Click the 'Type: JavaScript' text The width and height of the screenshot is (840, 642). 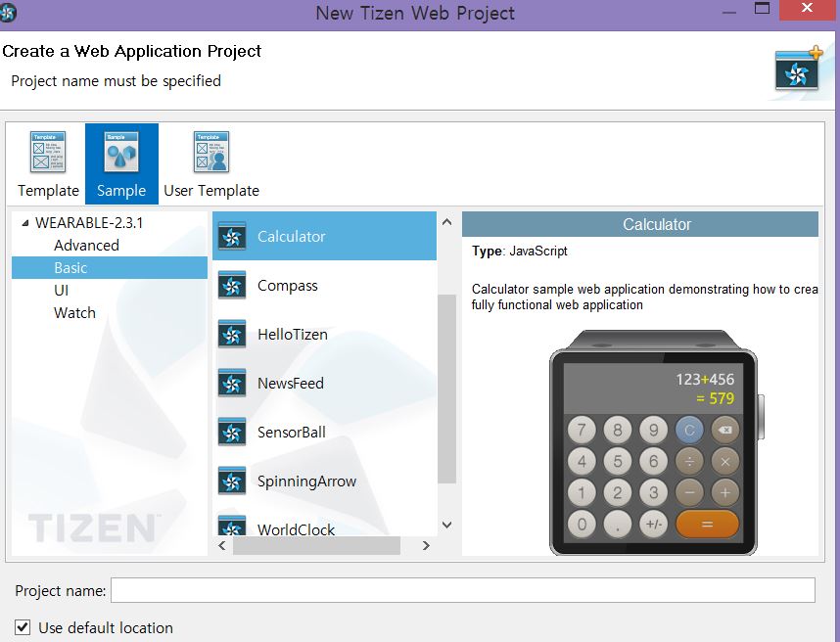(520, 251)
